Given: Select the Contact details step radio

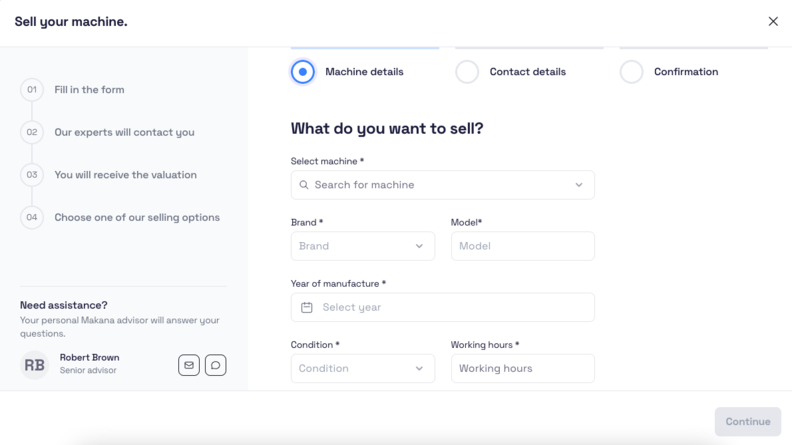Looking at the screenshot, I should 467,72.
